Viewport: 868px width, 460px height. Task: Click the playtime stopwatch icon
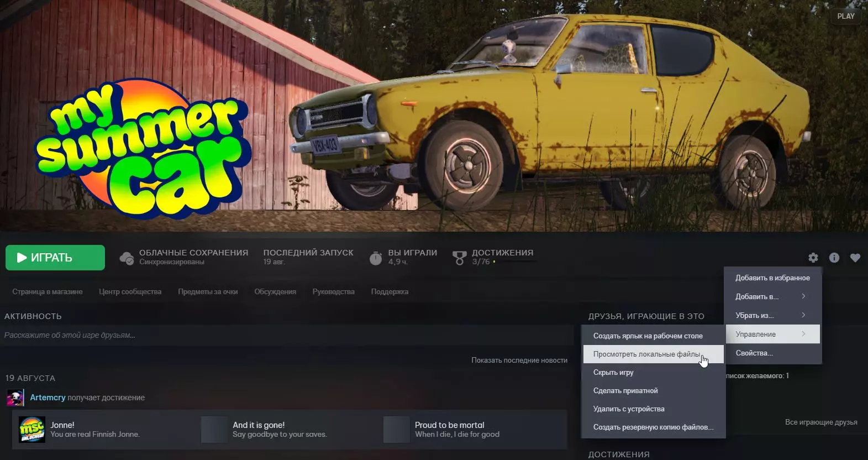tap(376, 258)
